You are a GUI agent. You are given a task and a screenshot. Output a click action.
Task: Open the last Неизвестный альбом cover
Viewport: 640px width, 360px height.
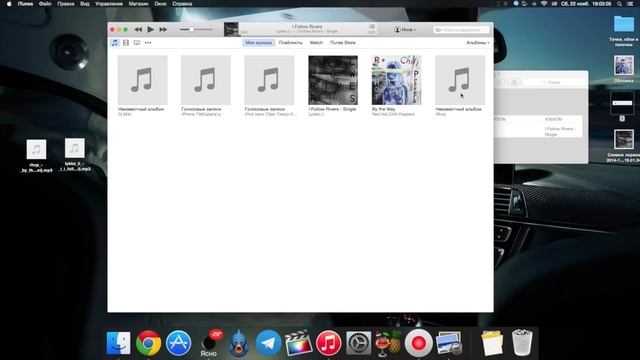pos(460,80)
